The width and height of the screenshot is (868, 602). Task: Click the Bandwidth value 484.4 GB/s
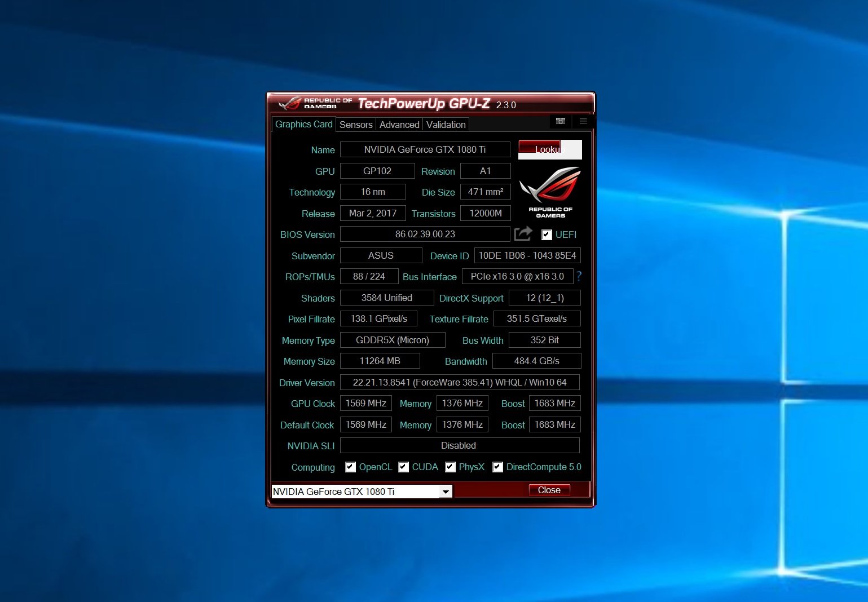pyautogui.click(x=537, y=361)
